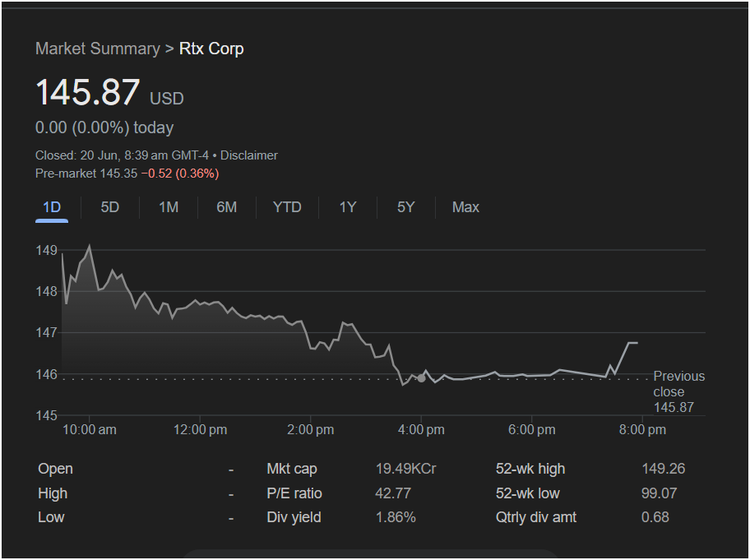Click the P/E ratio label
Screen dimensions: 750x560
[294, 493]
